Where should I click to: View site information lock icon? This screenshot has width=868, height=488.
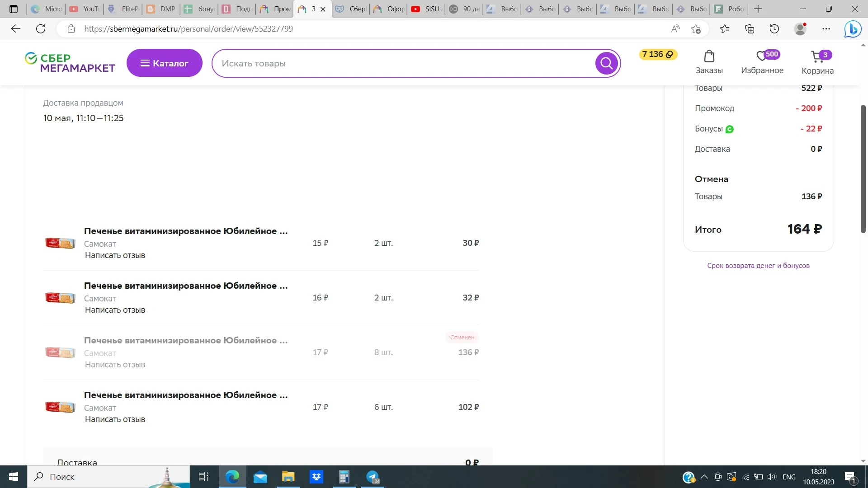point(71,29)
